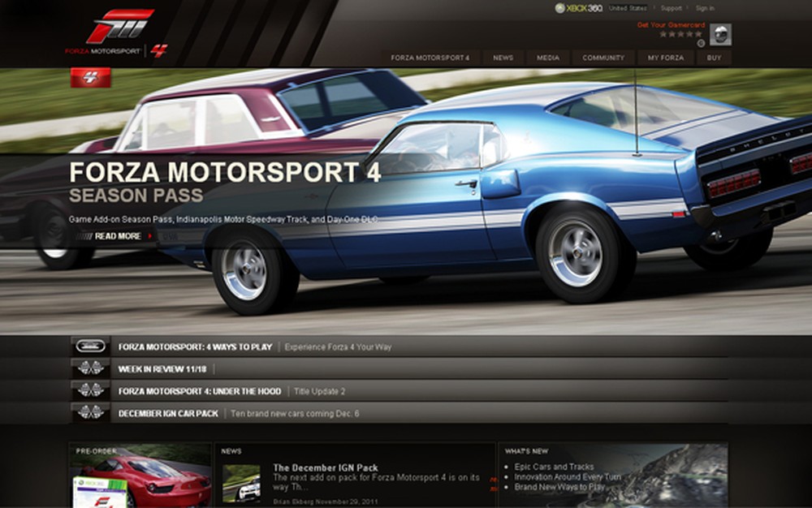This screenshot has height=508, width=812.
Task: Open the United States region dropdown
Action: 628,7
